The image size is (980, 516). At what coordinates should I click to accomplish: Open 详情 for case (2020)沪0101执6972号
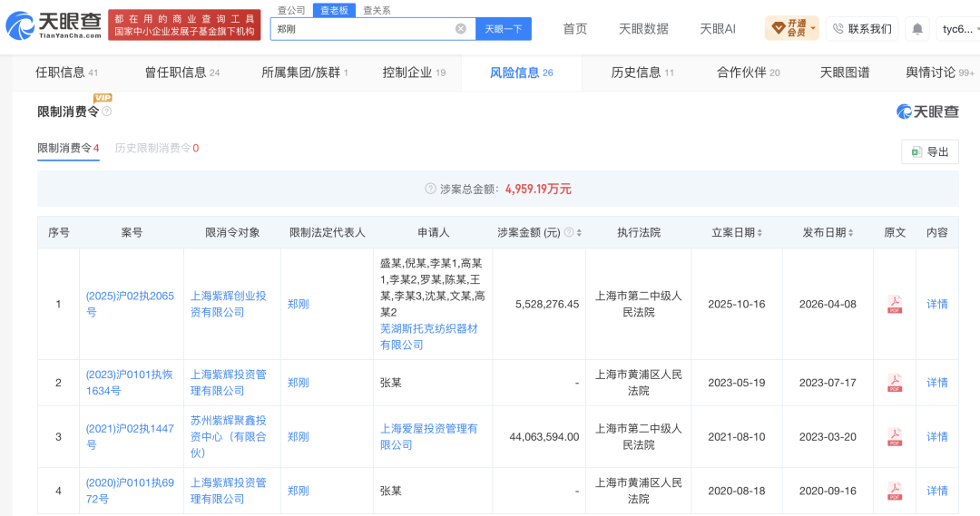click(936, 491)
